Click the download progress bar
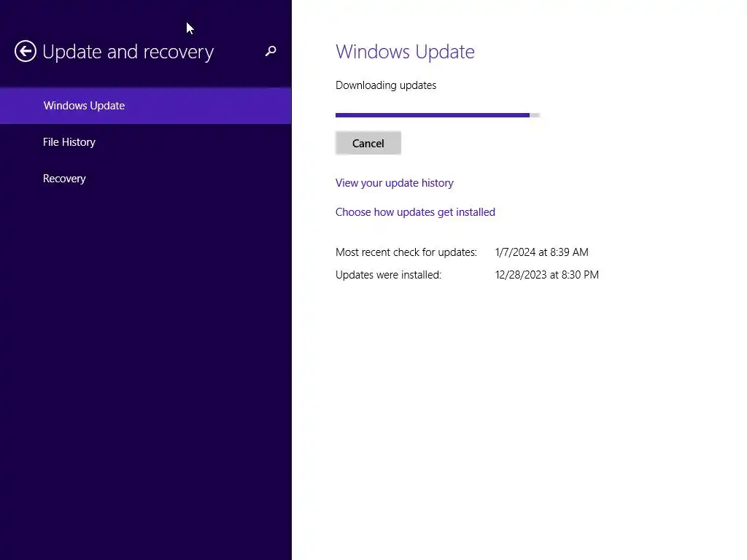 pyautogui.click(x=438, y=115)
